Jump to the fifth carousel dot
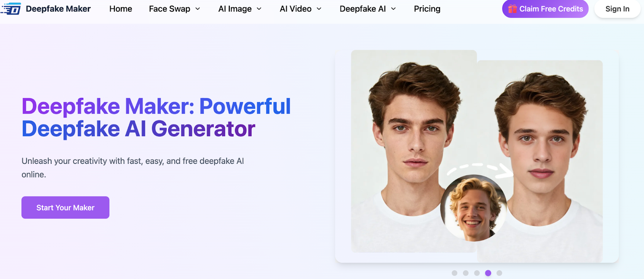 (x=500, y=273)
